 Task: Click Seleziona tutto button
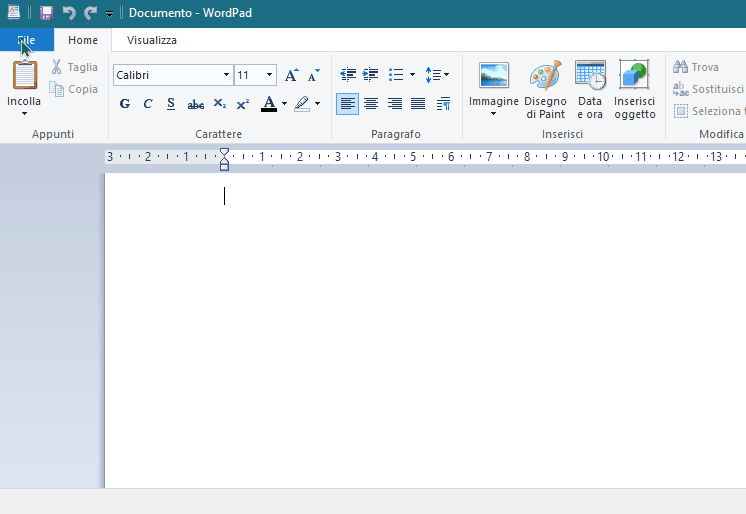(708, 111)
